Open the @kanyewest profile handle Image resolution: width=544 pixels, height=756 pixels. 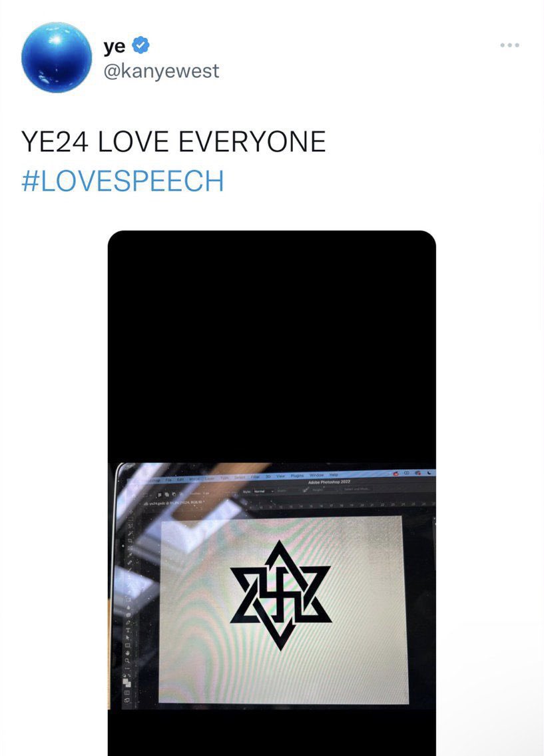(x=161, y=71)
